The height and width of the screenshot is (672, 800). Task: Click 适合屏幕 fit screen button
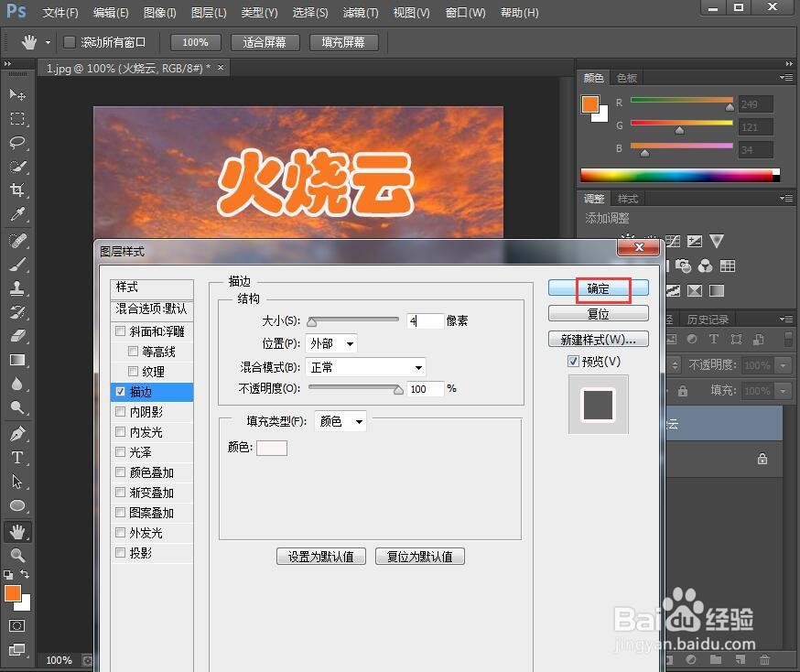tap(265, 42)
